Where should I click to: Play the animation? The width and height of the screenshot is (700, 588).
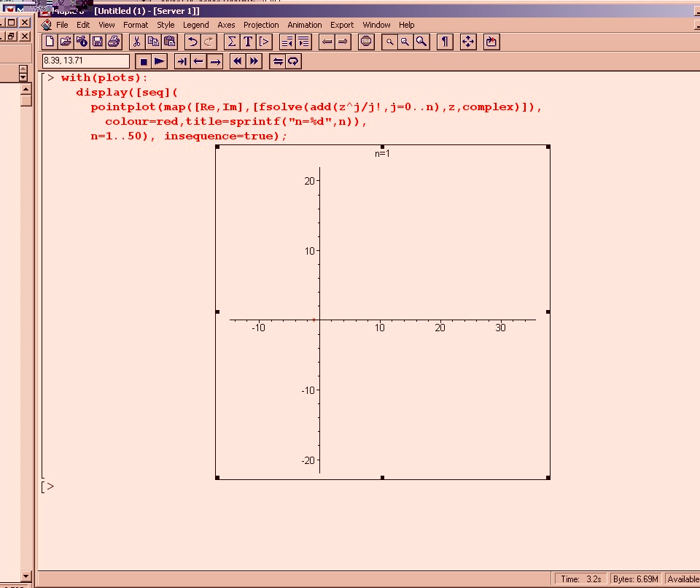click(160, 61)
